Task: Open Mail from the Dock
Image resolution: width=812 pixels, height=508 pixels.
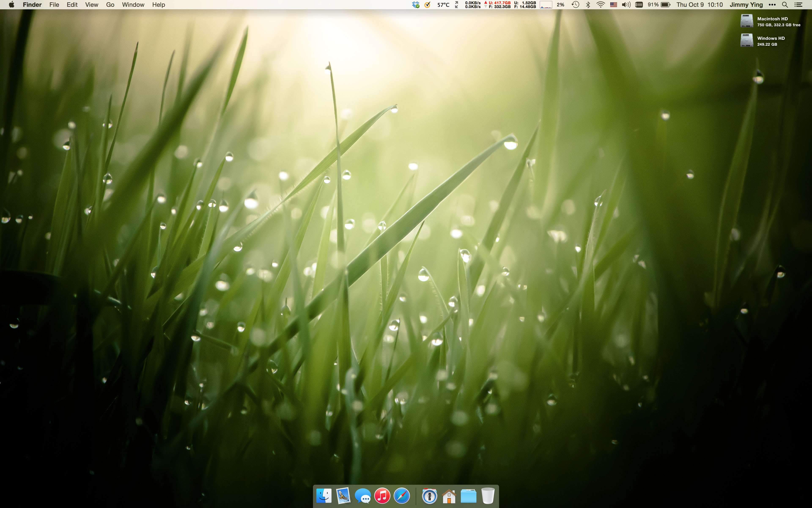Action: pyautogui.click(x=343, y=496)
